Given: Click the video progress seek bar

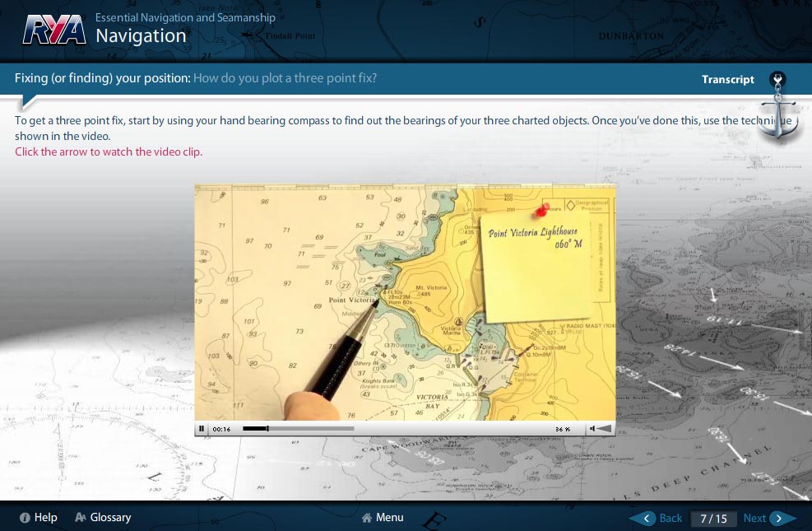Looking at the screenshot, I should pos(299,428).
